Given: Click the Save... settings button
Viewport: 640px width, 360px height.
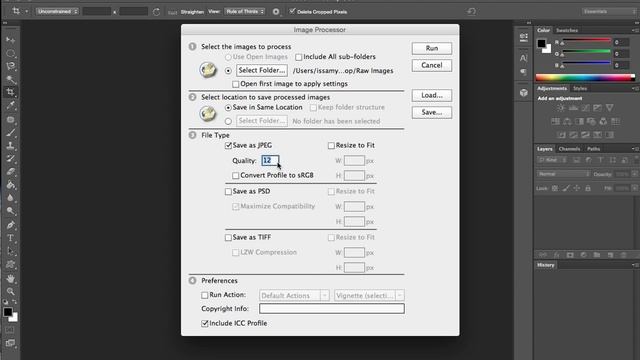Looking at the screenshot, I should pyautogui.click(x=432, y=113).
